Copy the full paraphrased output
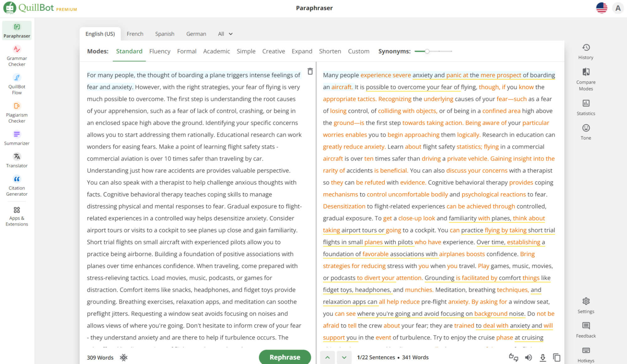Screen dimensions: 627x364 (x=557, y=357)
